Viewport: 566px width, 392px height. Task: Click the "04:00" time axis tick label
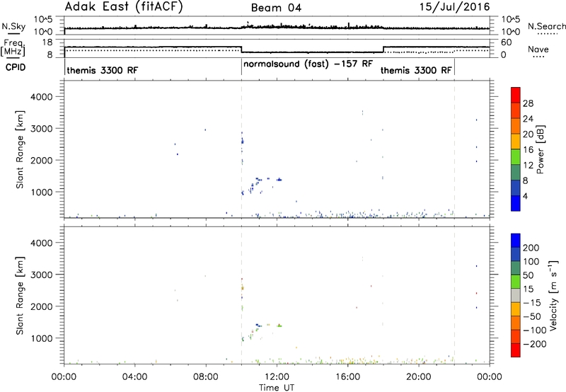pyautogui.click(x=134, y=377)
